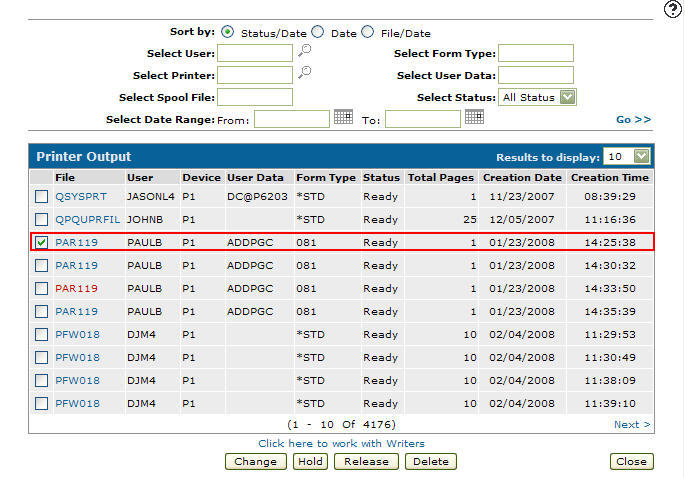Open the To date calendar picker

pos(474,117)
